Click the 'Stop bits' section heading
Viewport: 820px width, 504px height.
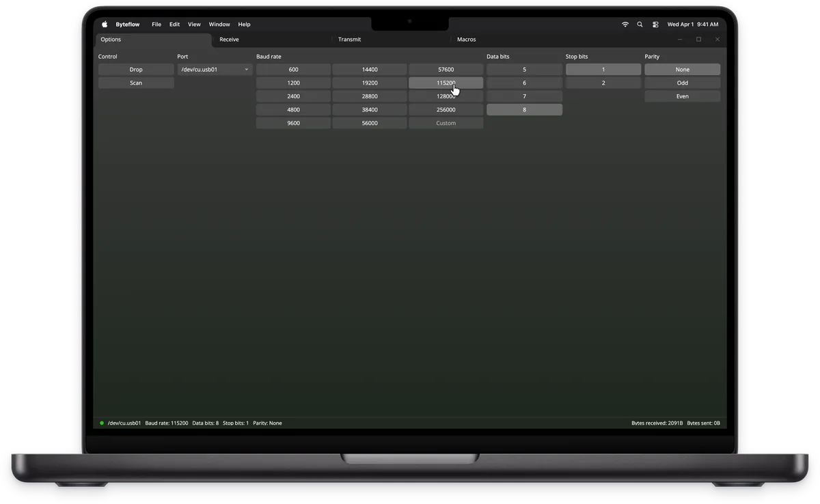[x=577, y=57]
